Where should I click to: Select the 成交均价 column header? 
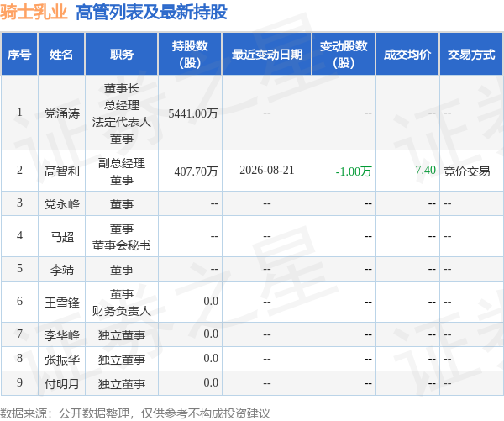tap(407, 54)
